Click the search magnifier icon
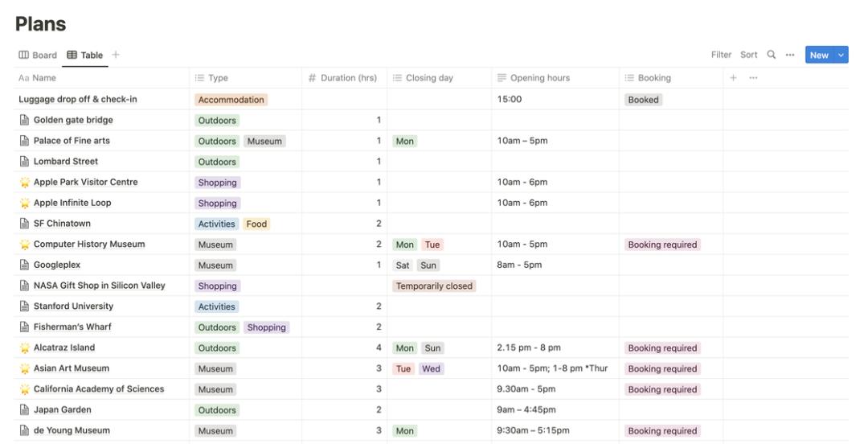The height and width of the screenshot is (444, 868). [772, 55]
